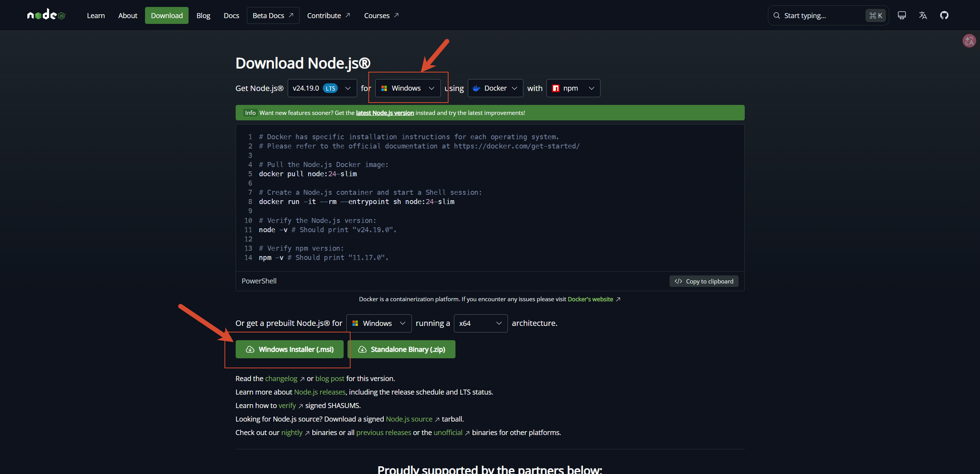Open the Beta Docs nav link
The image size is (980, 474).
273,15
